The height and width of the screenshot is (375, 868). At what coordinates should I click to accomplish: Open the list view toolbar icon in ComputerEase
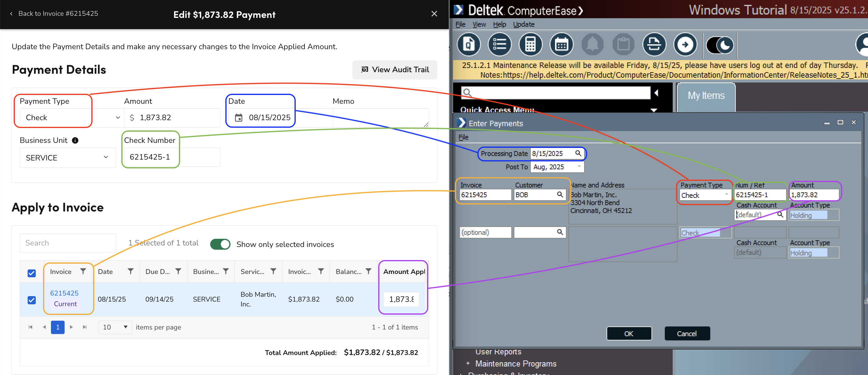[500, 45]
